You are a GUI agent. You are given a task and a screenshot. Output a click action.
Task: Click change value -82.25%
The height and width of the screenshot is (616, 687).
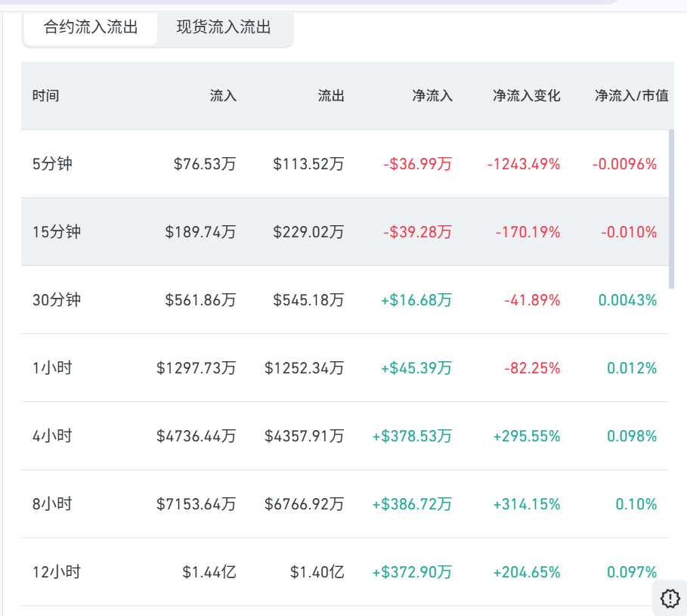pyautogui.click(x=532, y=368)
